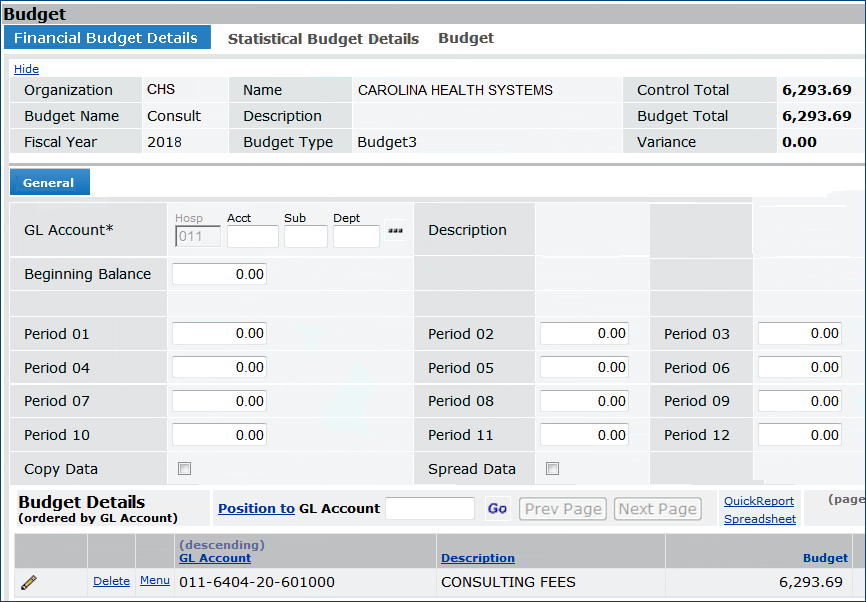Open Menu for account 011-6404-20-601000

[x=155, y=581]
